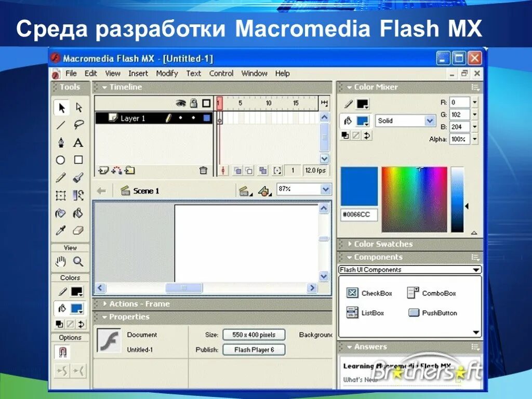Select the Brush tool
The image size is (532, 399).
click(x=78, y=178)
